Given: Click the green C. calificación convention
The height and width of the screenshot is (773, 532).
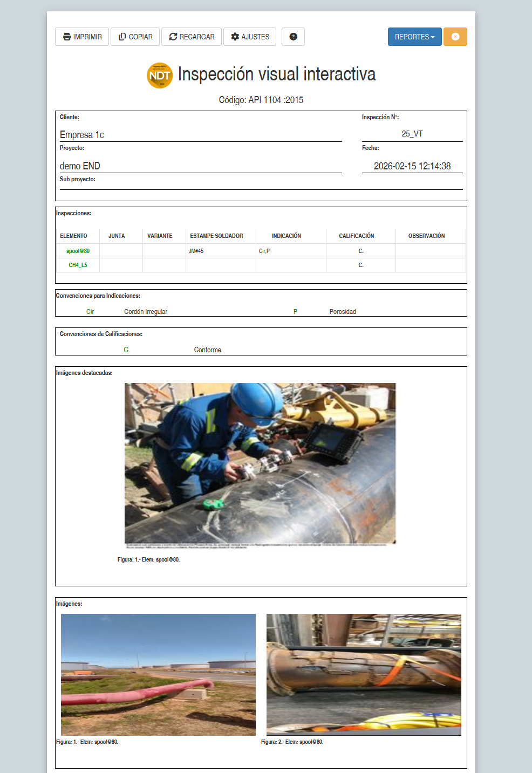Looking at the screenshot, I should pos(127,350).
